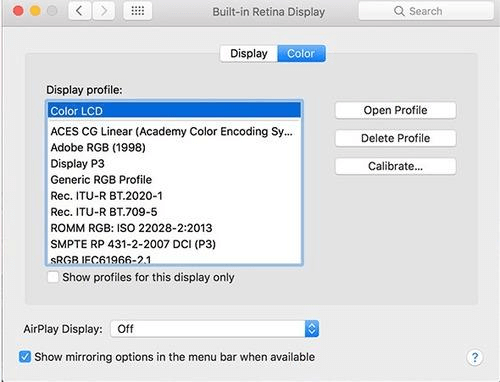Select ROMM RGB: ISO 22028-2:2013 profile
Viewport: 500px width, 382px height.
coord(174,228)
